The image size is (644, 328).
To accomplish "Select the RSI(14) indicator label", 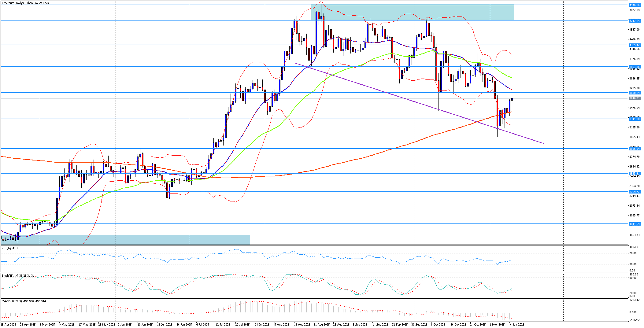I will [11, 248].
